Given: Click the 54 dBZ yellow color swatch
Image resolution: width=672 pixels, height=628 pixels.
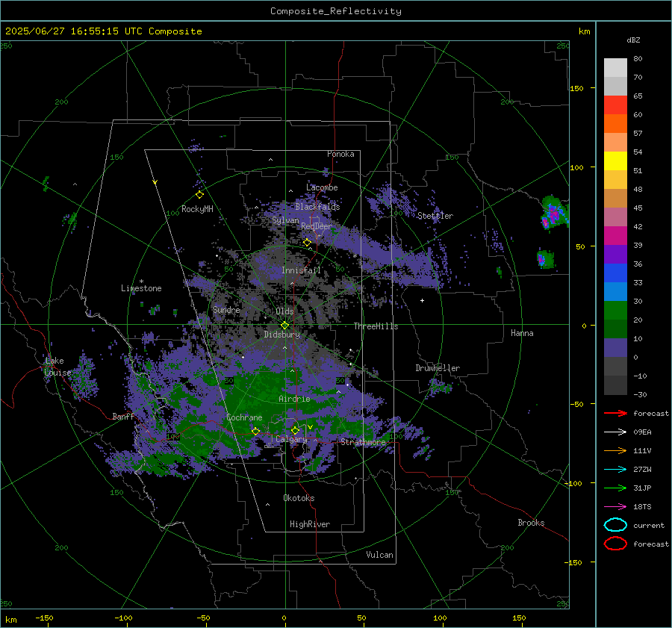Looking at the screenshot, I should click(615, 161).
